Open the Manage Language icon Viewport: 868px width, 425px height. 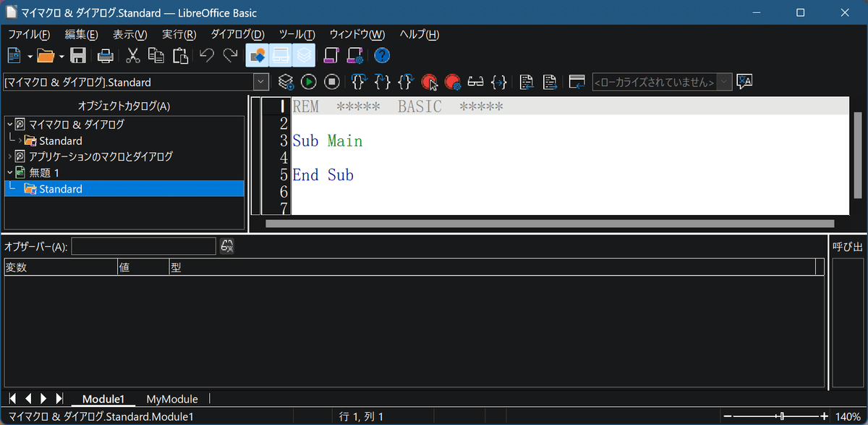[745, 82]
